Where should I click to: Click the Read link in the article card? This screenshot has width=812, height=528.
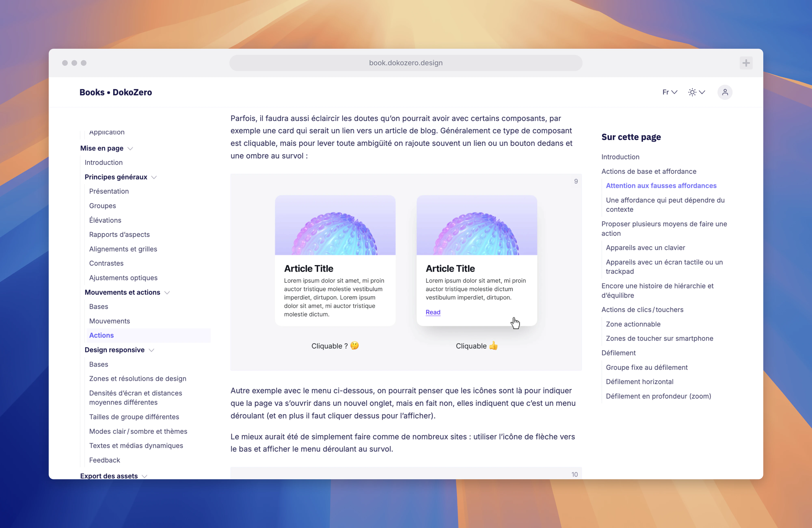[433, 312]
